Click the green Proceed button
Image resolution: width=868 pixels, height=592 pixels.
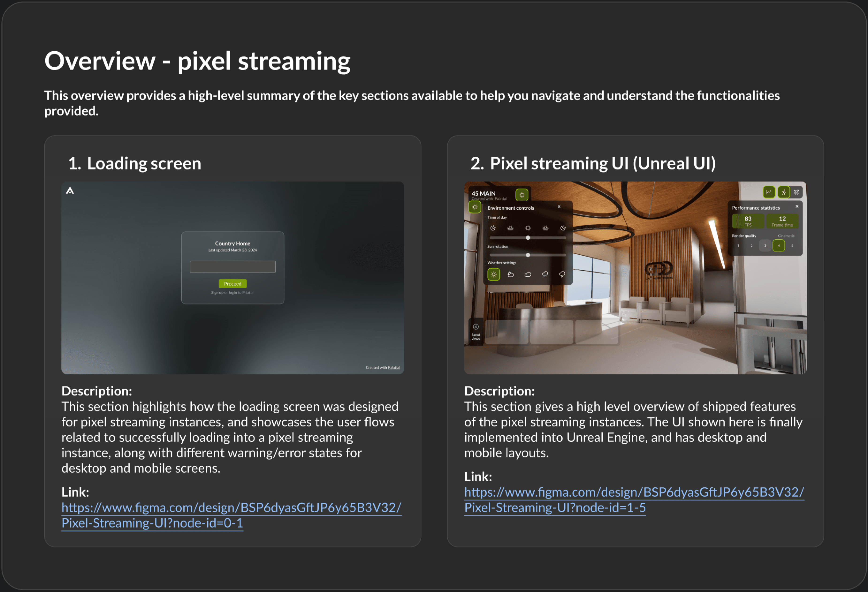pos(232,284)
